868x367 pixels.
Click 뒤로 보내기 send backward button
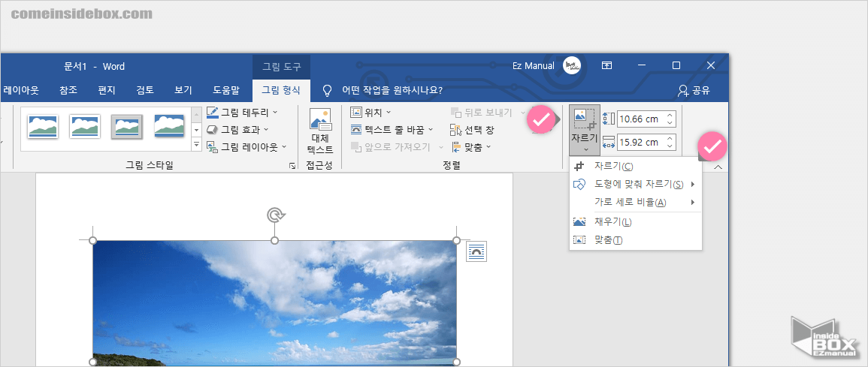point(482,112)
